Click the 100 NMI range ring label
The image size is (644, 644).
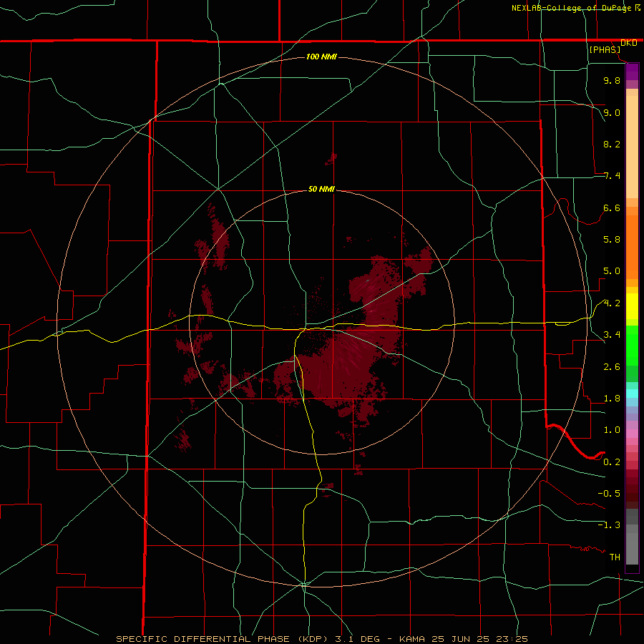tap(321, 57)
